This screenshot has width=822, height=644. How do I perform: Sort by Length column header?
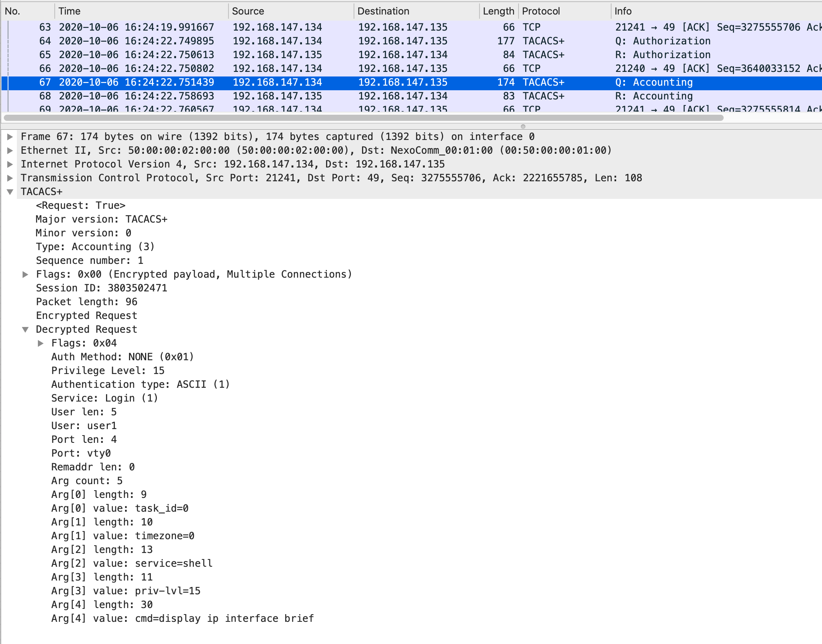click(498, 11)
